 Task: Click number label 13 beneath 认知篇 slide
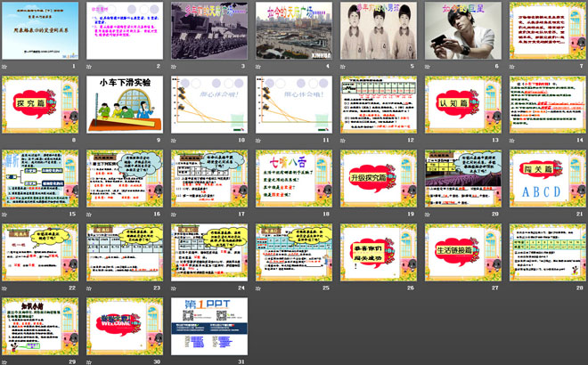(x=495, y=140)
